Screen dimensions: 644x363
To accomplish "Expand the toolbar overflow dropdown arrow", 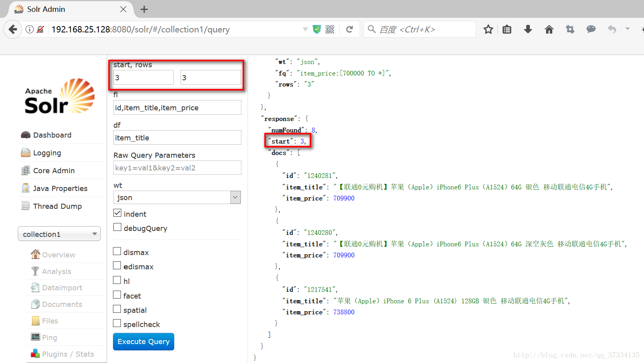I will point(627,29).
